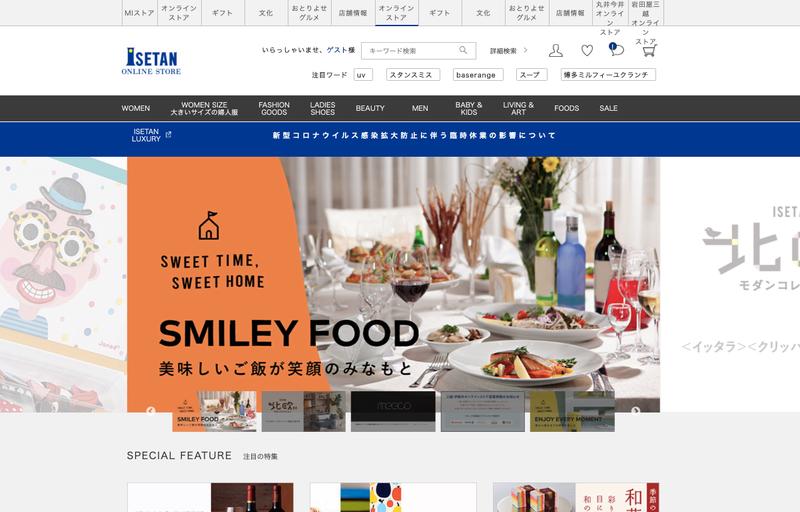Select the 博多ミルフィーユクランチ trending keyword
Viewport: 800px width, 512px height.
click(608, 75)
